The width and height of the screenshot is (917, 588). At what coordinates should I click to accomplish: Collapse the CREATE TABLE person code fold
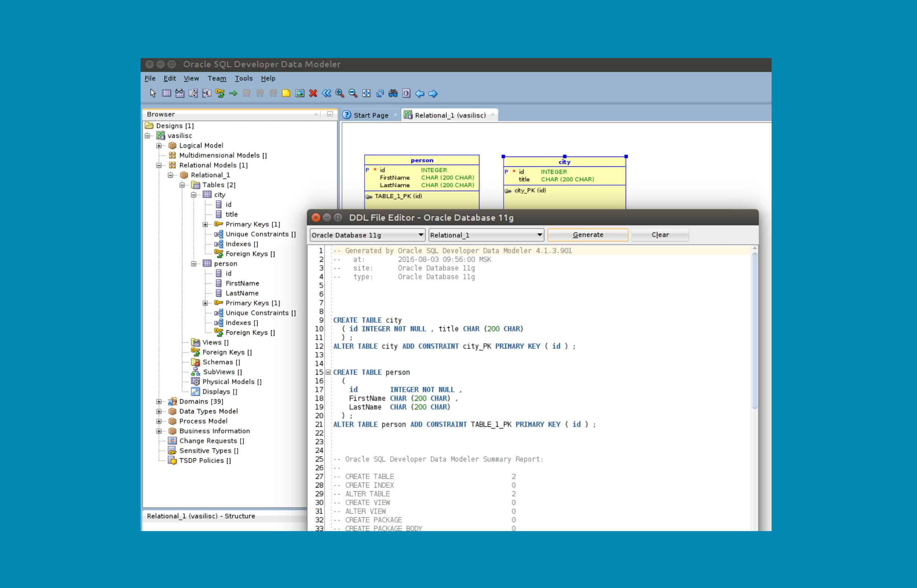tap(328, 372)
